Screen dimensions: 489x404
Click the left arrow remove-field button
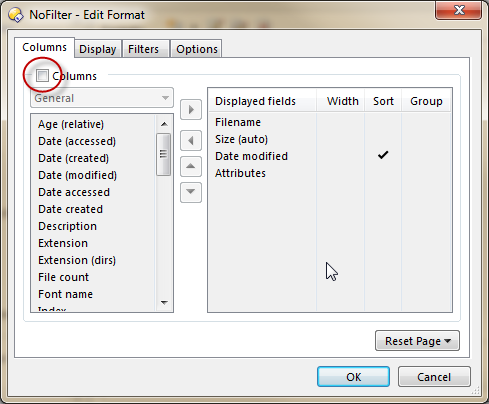coord(191,140)
